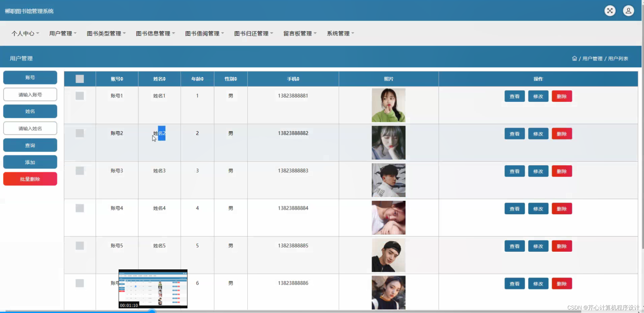Click the home icon in breadcrumb
Image resolution: width=644 pixels, height=313 pixels.
click(574, 58)
